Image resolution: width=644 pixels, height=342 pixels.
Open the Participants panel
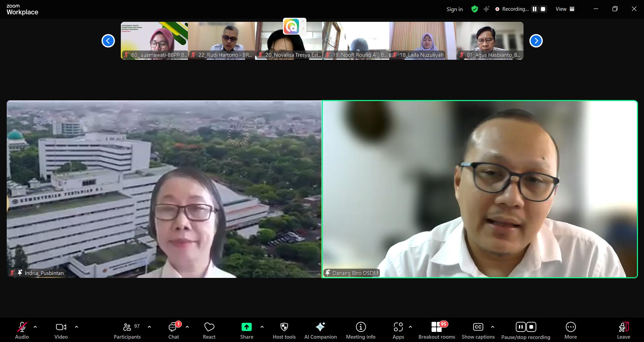(x=127, y=330)
